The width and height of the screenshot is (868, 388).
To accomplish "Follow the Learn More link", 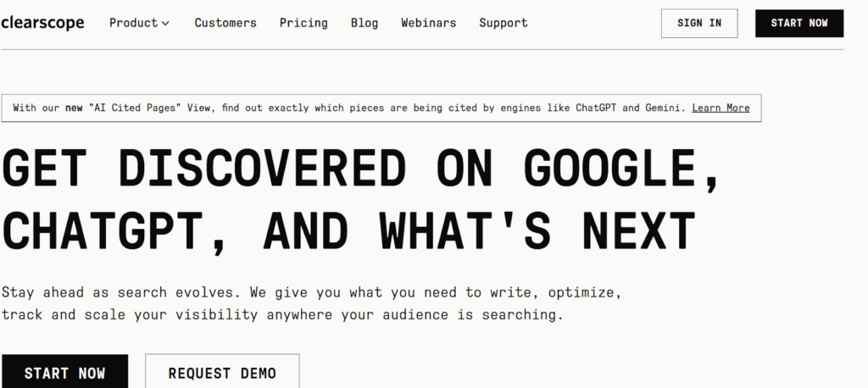I will coord(721,108).
